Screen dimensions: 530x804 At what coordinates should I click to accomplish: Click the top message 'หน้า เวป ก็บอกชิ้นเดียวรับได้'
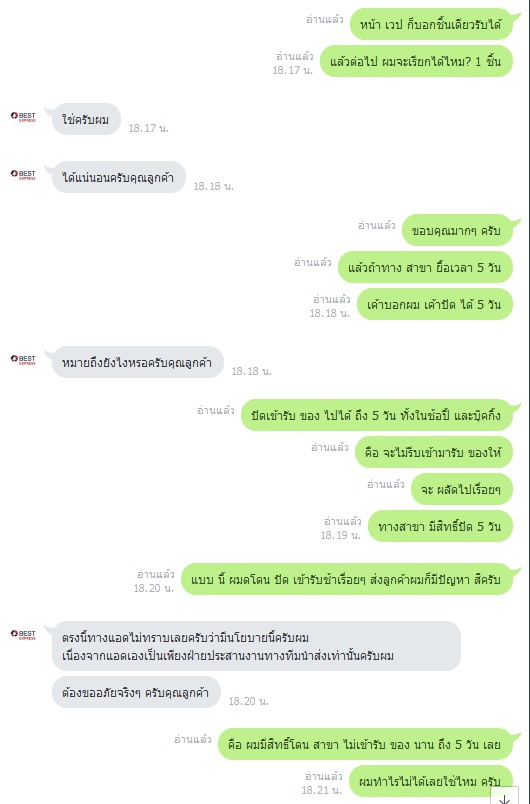[x=431, y=24]
